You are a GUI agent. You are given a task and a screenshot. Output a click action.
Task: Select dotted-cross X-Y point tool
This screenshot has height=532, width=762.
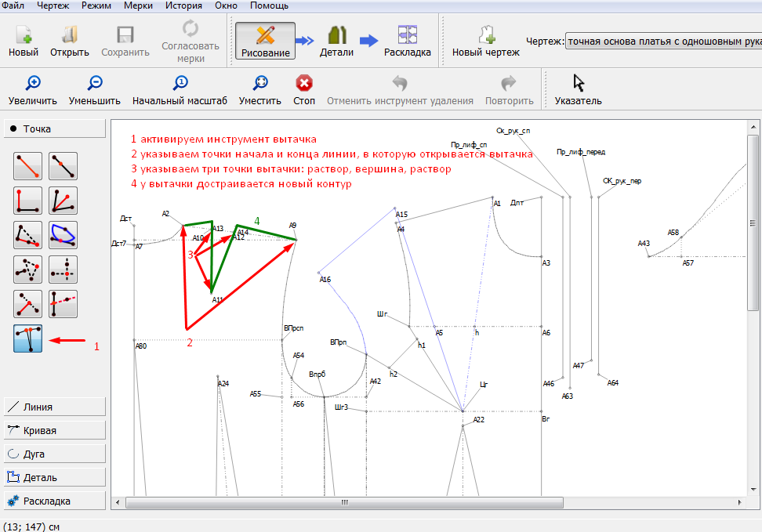(x=63, y=270)
